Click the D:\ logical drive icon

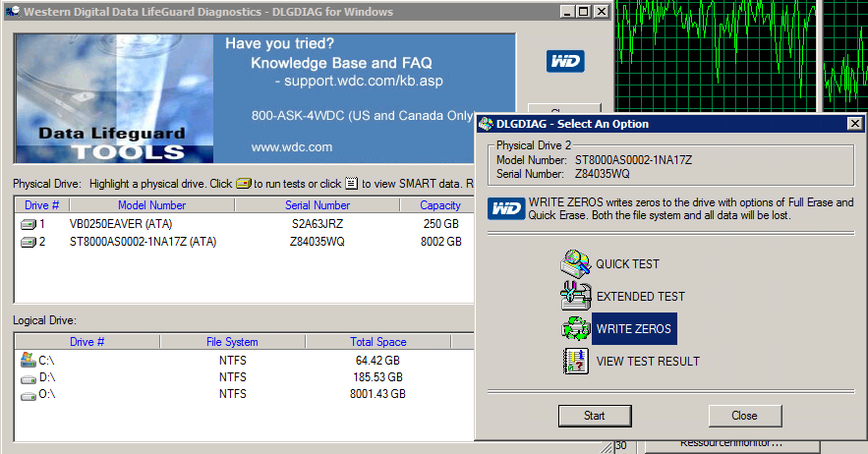tap(29, 378)
